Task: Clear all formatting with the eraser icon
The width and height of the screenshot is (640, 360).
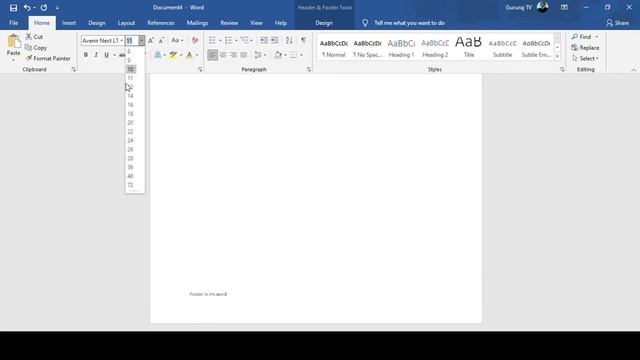Action: 195,40
